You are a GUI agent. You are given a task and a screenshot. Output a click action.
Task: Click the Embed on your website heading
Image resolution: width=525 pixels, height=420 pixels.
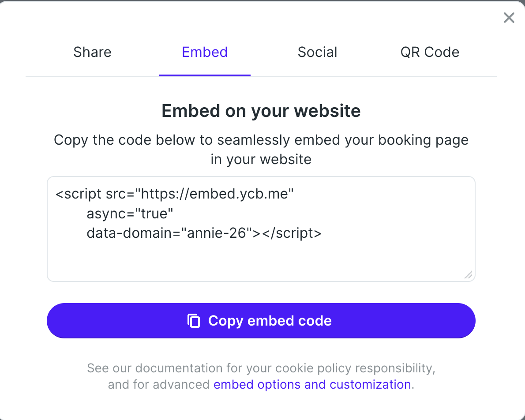pyautogui.click(x=261, y=111)
